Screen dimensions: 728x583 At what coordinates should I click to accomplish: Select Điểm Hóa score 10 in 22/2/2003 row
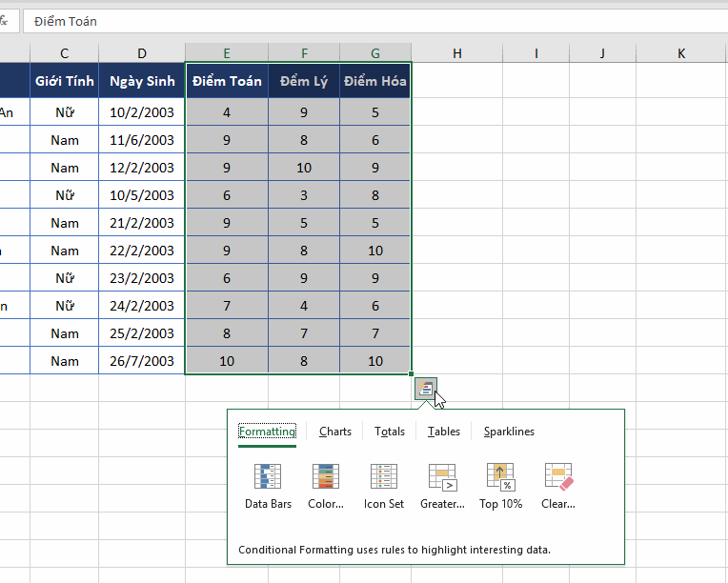(375, 251)
